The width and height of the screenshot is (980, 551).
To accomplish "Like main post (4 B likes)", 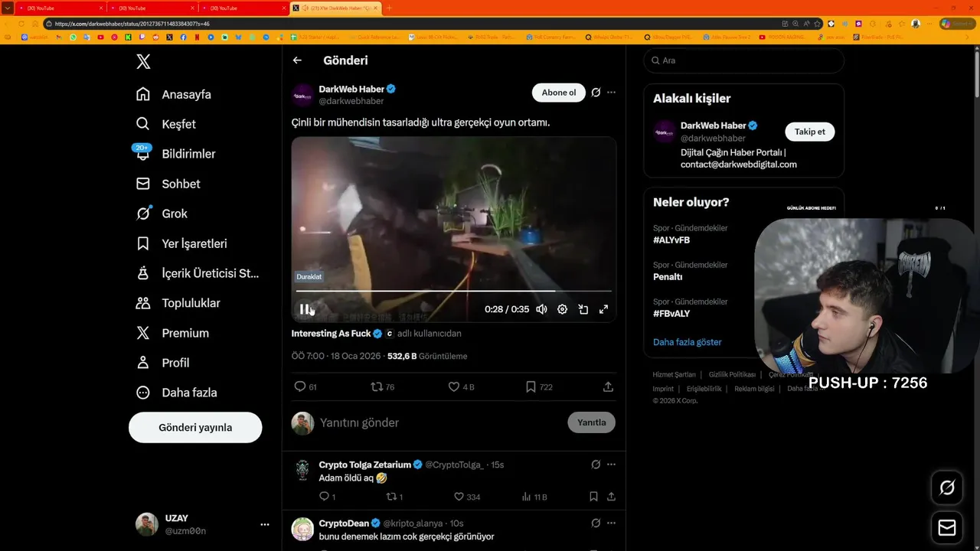I will pyautogui.click(x=461, y=387).
